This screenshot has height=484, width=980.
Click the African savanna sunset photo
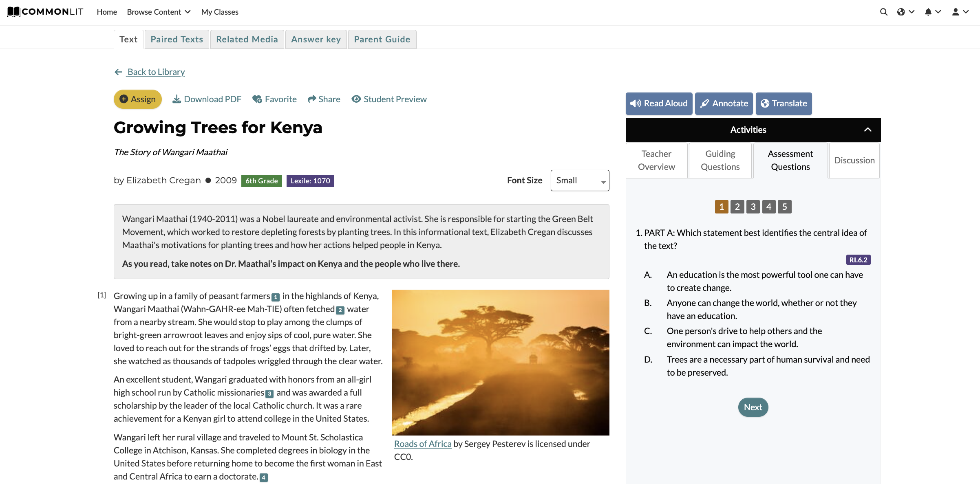coord(501,363)
